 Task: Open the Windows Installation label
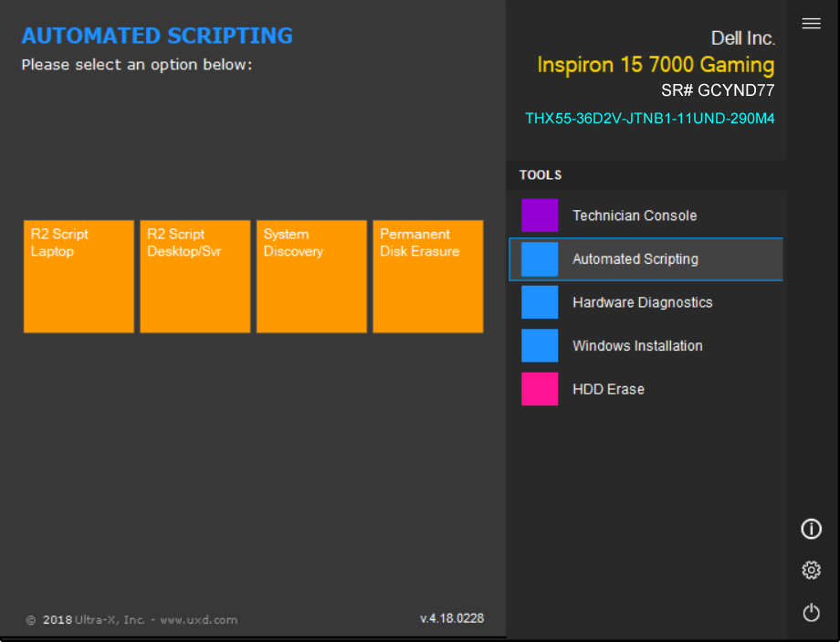pyautogui.click(x=637, y=345)
